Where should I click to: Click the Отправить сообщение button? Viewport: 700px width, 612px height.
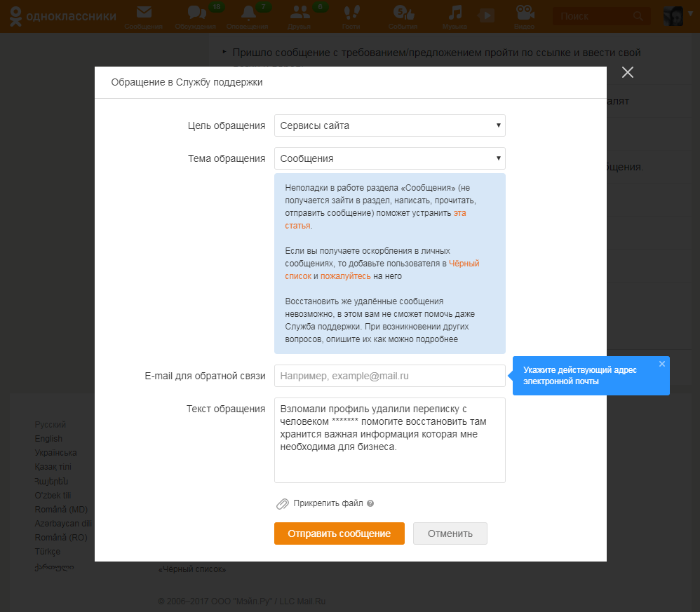[339, 533]
